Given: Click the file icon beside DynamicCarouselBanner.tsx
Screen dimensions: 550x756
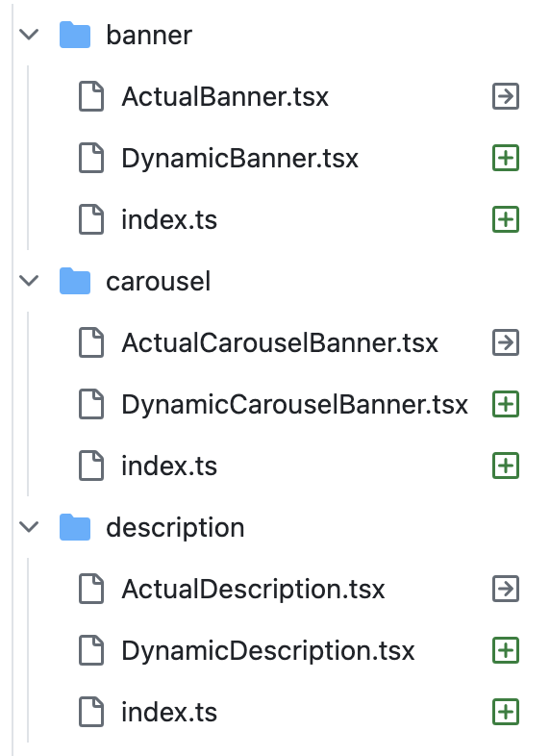Looking at the screenshot, I should coord(91,404).
